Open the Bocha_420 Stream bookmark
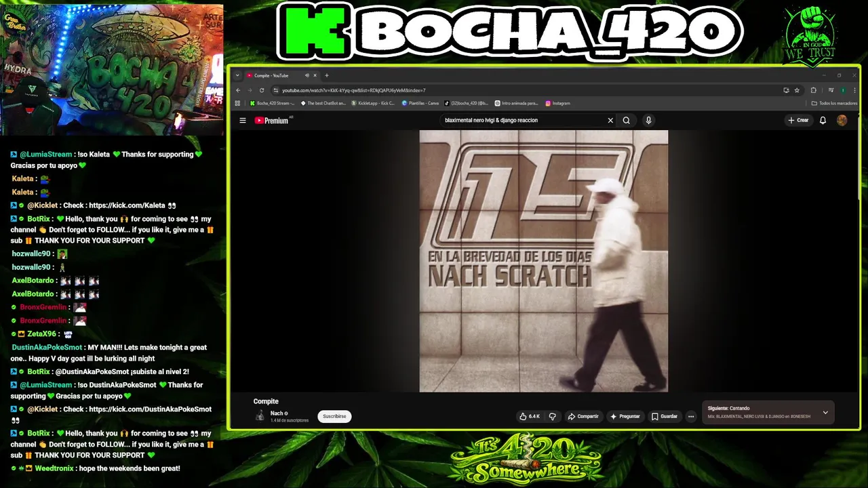Viewport: 868px width, 488px height. click(272, 103)
